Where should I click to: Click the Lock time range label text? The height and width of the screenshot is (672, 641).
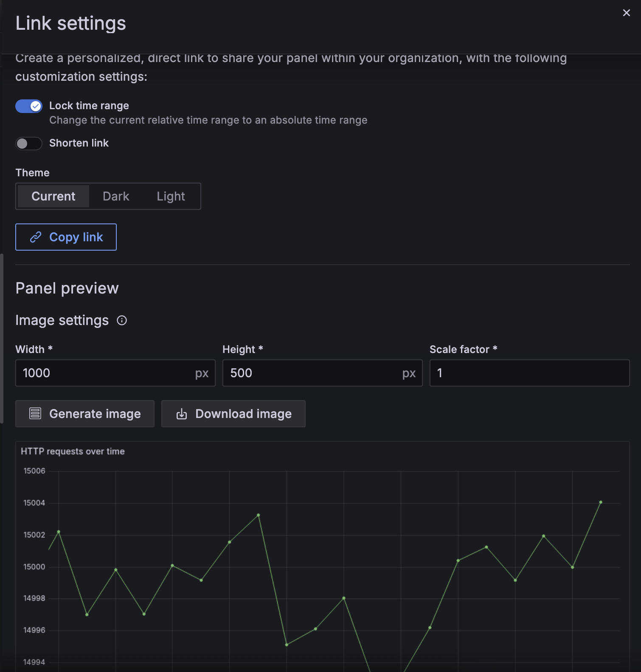(x=89, y=105)
